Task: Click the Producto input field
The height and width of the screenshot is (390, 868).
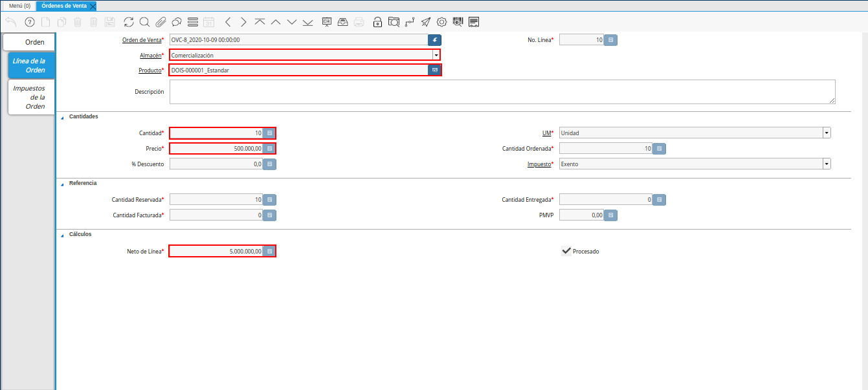Action: 298,70
